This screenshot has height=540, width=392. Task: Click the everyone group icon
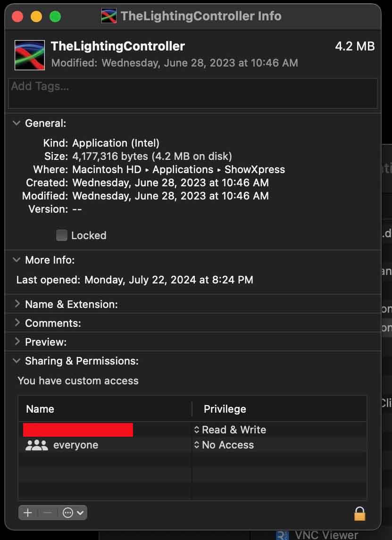coord(36,445)
